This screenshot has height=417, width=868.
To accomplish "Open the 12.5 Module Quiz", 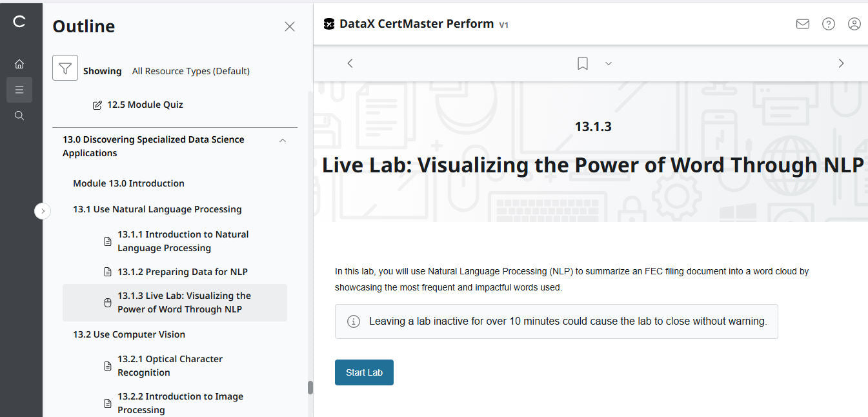I will click(x=145, y=104).
